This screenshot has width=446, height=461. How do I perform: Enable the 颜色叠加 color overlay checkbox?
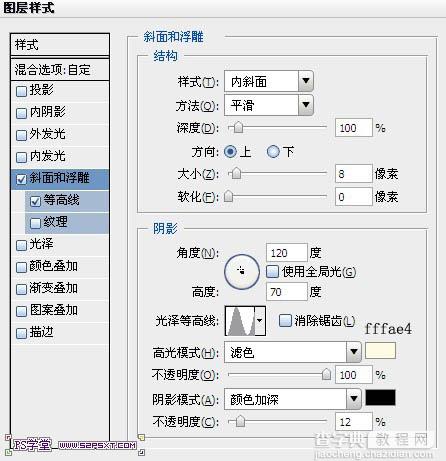(21, 267)
